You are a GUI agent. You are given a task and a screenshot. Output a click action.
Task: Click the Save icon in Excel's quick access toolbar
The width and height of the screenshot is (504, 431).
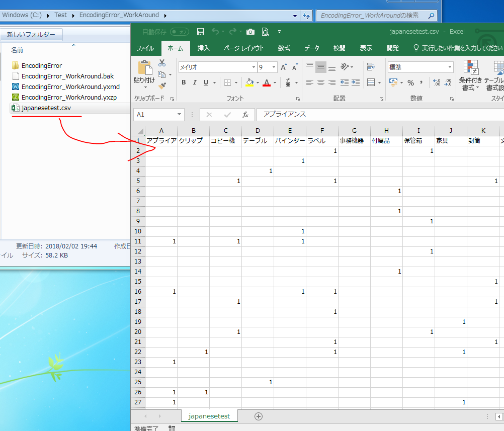pyautogui.click(x=200, y=32)
